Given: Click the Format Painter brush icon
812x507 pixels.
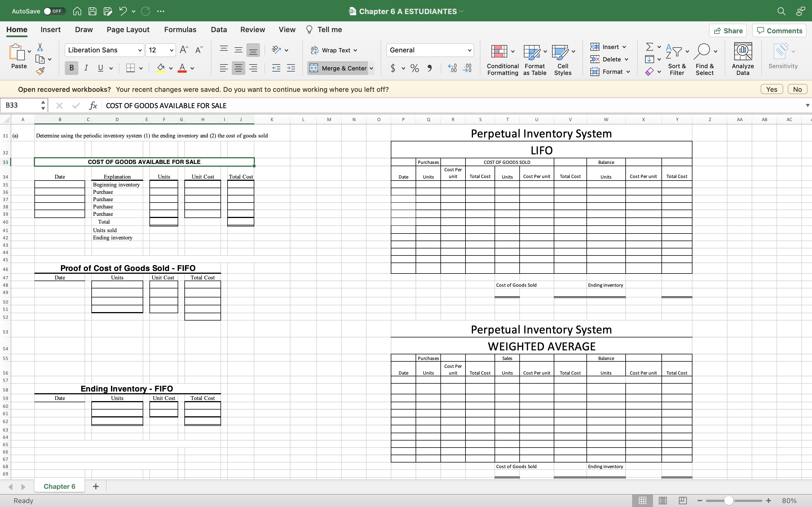Looking at the screenshot, I should pos(40,71).
